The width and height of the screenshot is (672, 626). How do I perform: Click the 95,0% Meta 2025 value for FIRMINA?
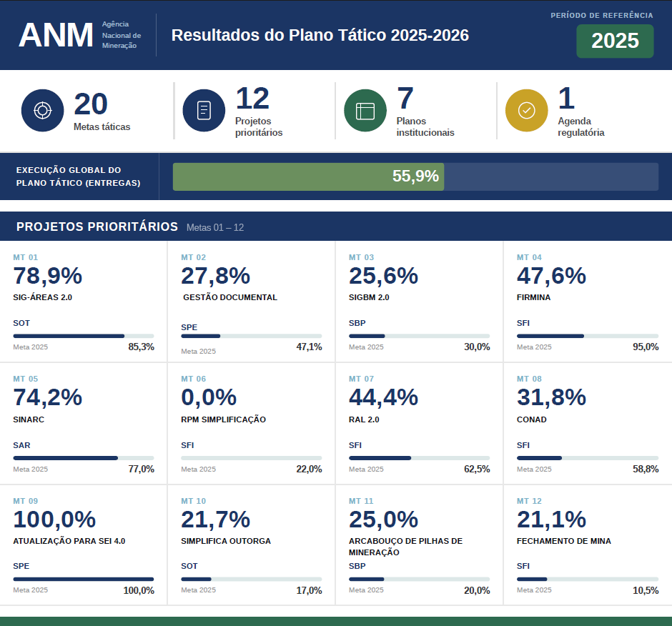646,347
